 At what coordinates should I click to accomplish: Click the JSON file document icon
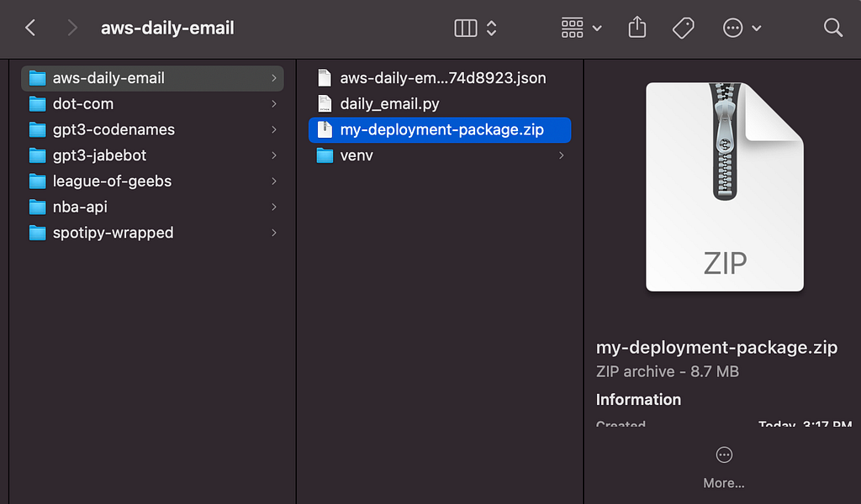click(325, 78)
